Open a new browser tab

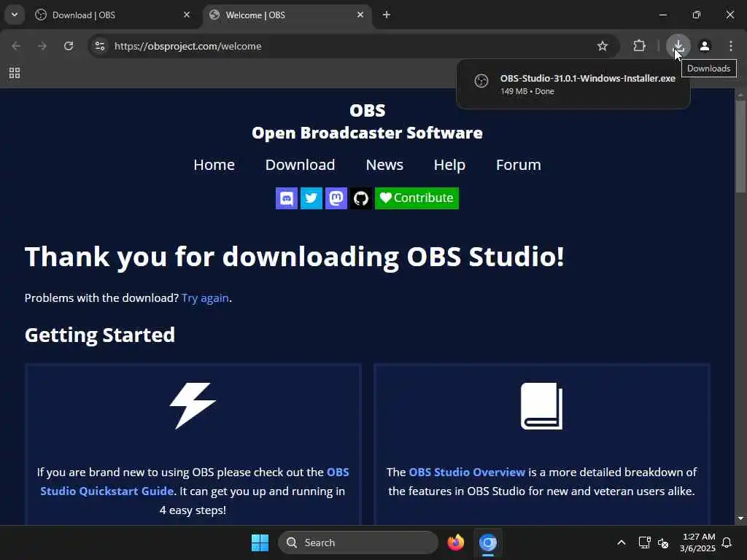387,15
